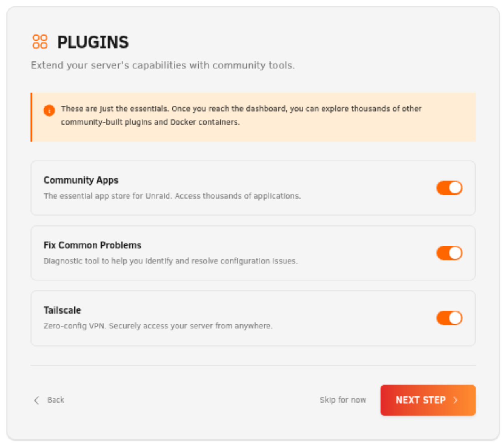Click the orange accent bar of the notice
This screenshot has height=447, width=504.
32,117
